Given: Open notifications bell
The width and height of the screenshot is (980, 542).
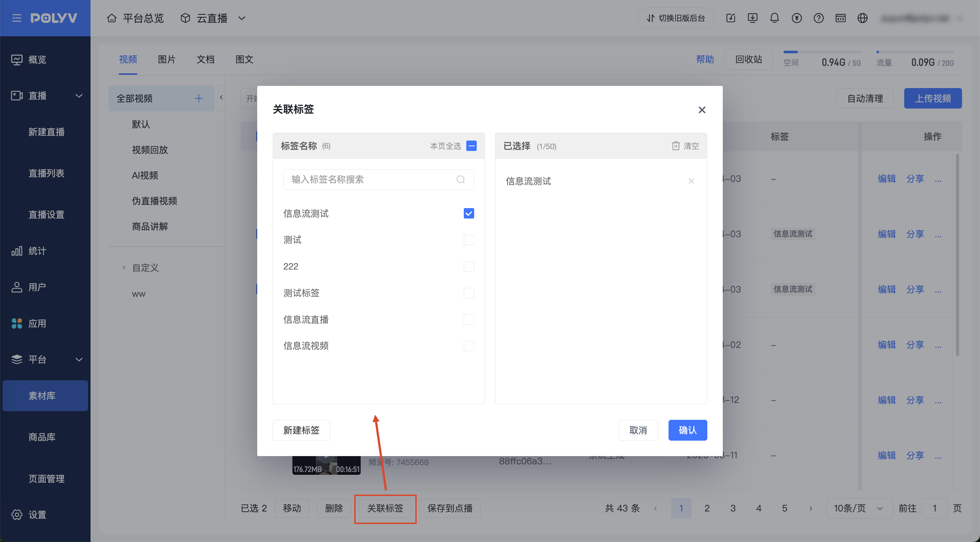Looking at the screenshot, I should (774, 18).
